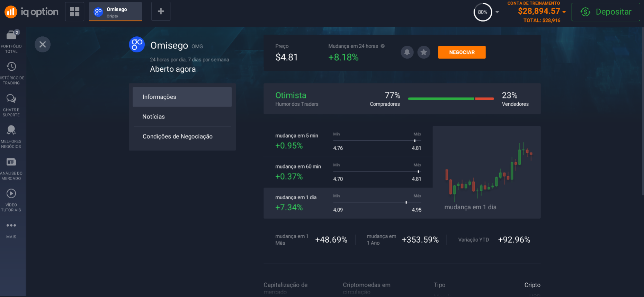The height and width of the screenshot is (297, 644).
Task: Click the Aberto agora status text
Action: coord(173,69)
